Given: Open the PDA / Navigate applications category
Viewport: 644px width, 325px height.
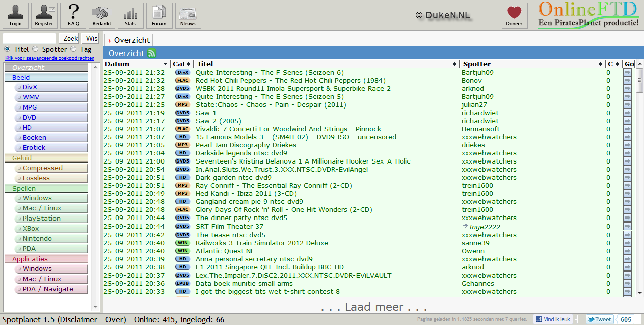Looking at the screenshot, I should point(51,289).
